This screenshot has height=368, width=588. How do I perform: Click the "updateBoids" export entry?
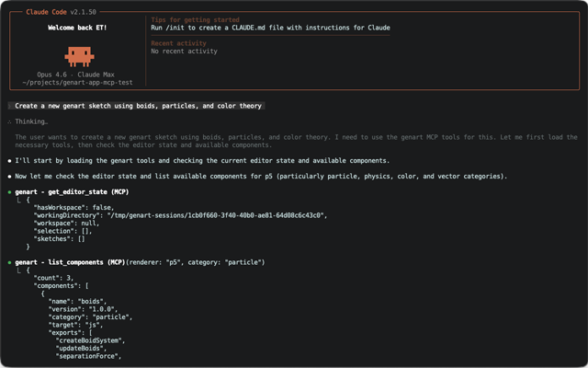(82, 349)
